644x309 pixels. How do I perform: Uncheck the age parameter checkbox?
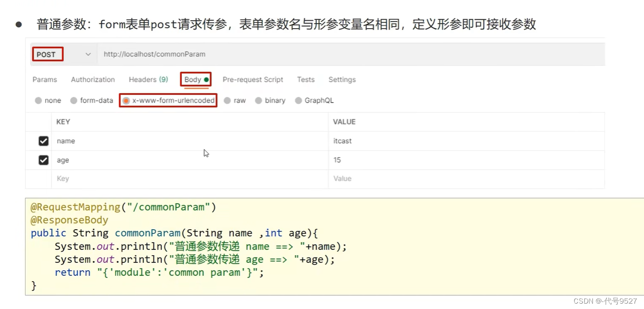point(43,160)
